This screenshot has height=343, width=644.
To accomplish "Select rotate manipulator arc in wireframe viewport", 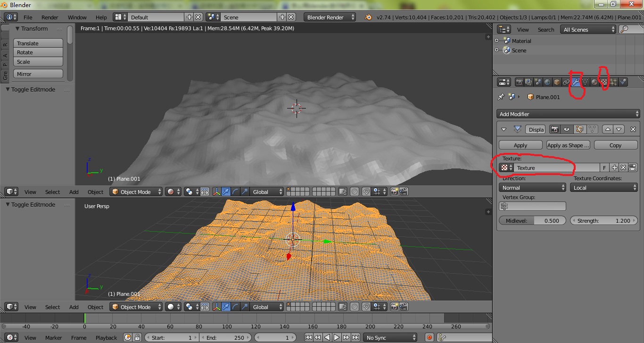I will [236, 307].
